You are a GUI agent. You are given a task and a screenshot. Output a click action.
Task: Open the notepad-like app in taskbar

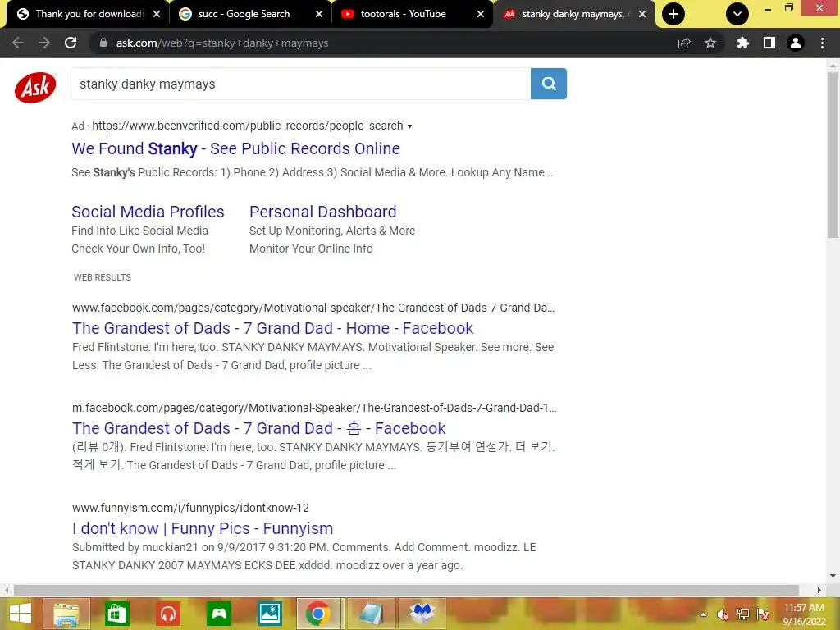[372, 614]
